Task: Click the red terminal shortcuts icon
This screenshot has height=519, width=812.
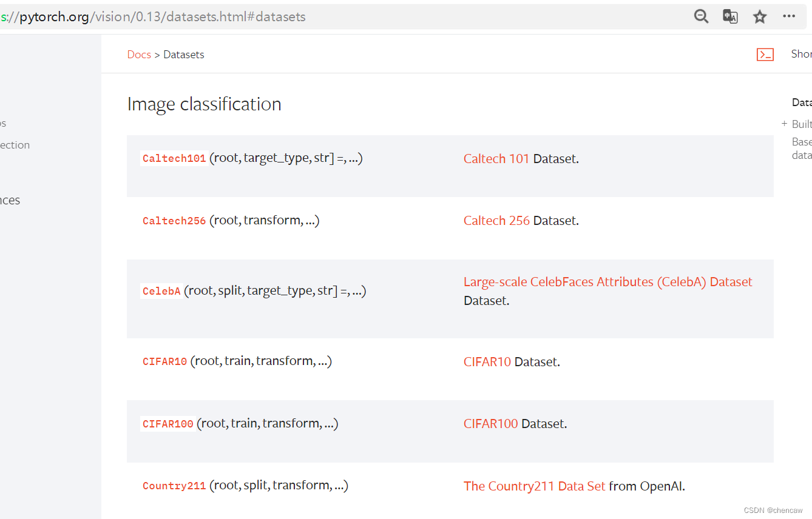Action: (x=765, y=55)
